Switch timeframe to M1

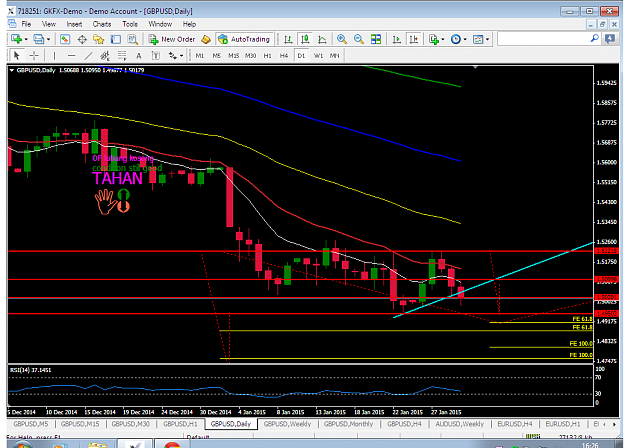[200, 55]
